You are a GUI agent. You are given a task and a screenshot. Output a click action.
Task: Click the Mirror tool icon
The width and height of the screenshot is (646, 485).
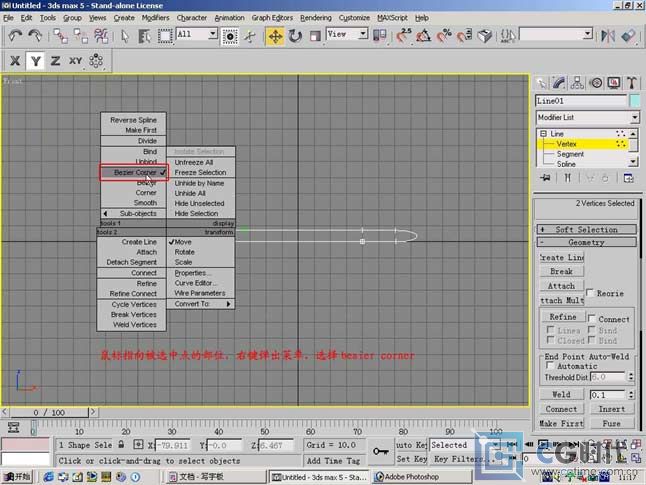point(607,36)
